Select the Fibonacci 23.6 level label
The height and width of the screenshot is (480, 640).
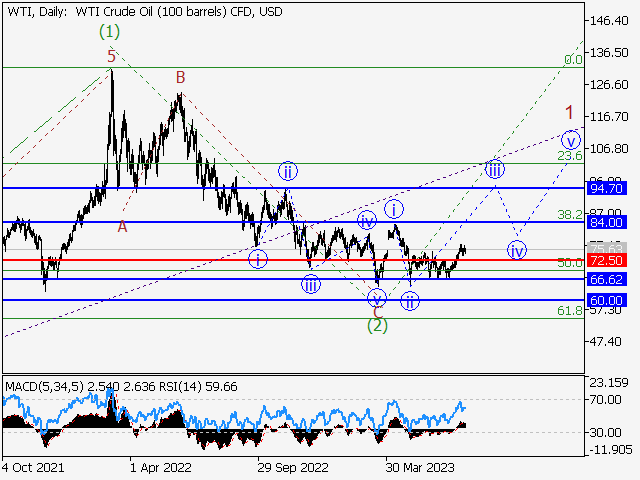pyautogui.click(x=570, y=156)
